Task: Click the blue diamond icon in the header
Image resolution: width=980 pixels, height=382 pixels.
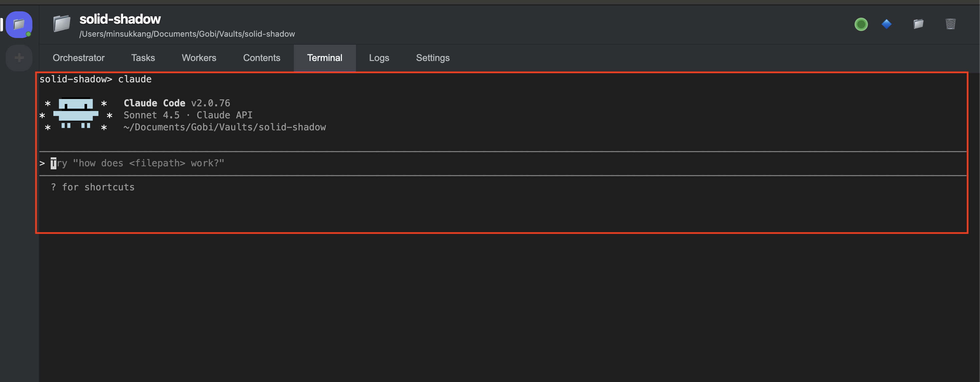Action: (x=886, y=24)
